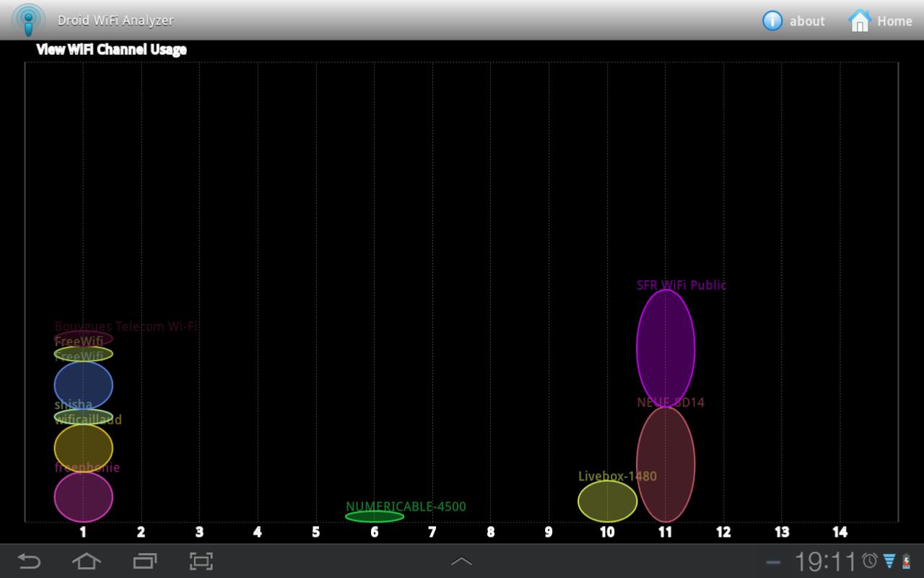Tap the alarm clock status icon
The height and width of the screenshot is (578, 924).
(870, 561)
